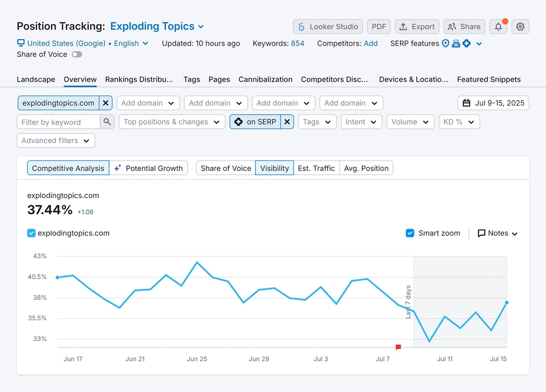The width and height of the screenshot is (546, 392).
Task: Click SERP features location pin icon
Action: [445, 44]
